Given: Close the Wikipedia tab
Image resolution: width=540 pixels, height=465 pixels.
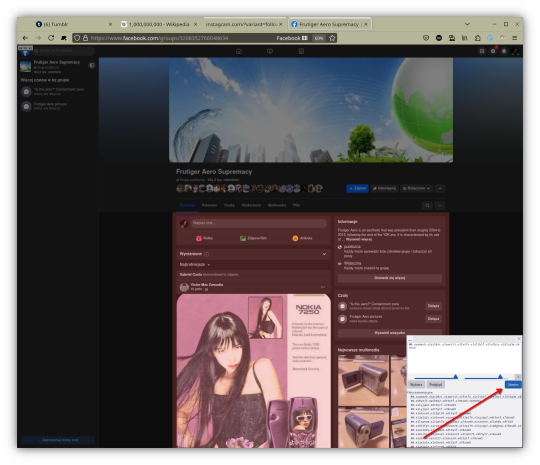Looking at the screenshot, I should pyautogui.click(x=195, y=24).
